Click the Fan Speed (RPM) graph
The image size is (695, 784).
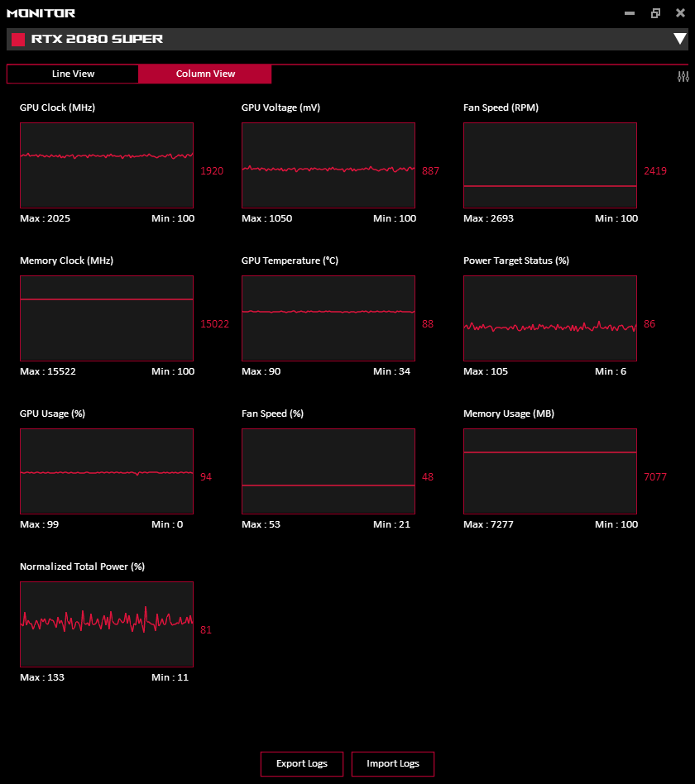[x=550, y=165]
